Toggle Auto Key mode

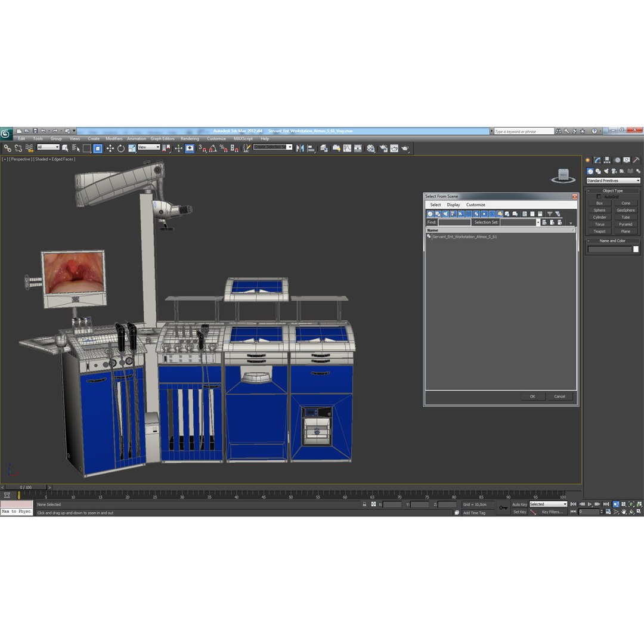click(519, 504)
